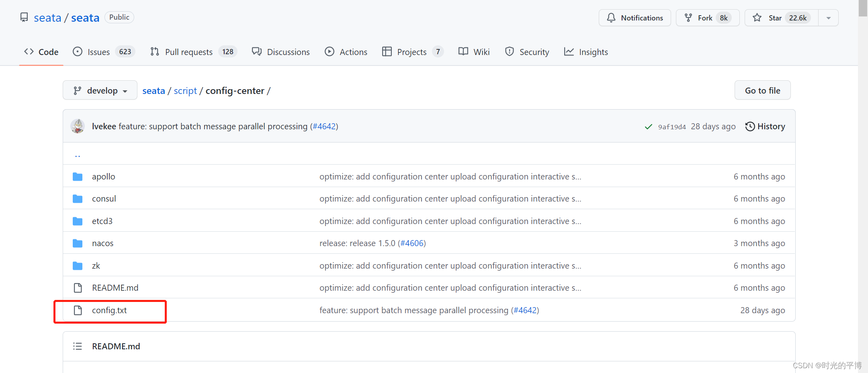Open the Issues tab
Viewport: 868px width, 373px height.
[104, 52]
